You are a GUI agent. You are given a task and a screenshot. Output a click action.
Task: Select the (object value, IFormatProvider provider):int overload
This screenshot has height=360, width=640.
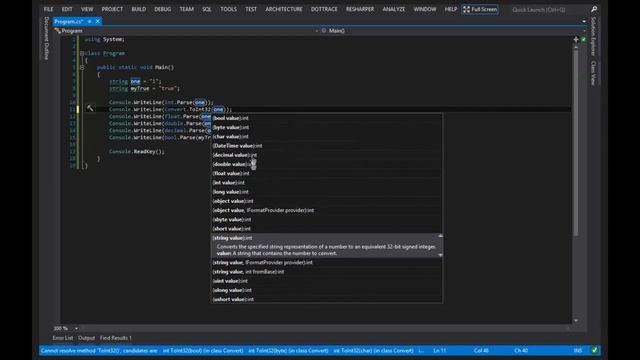(x=327, y=210)
